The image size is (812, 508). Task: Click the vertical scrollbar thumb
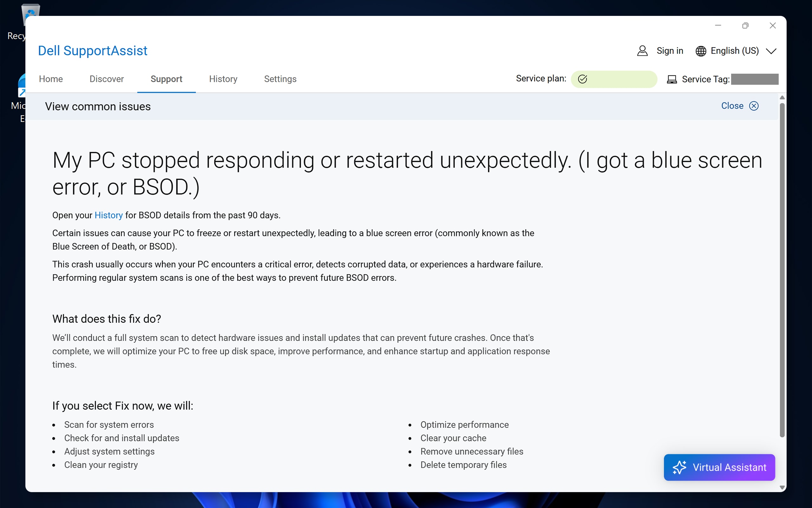point(782,271)
